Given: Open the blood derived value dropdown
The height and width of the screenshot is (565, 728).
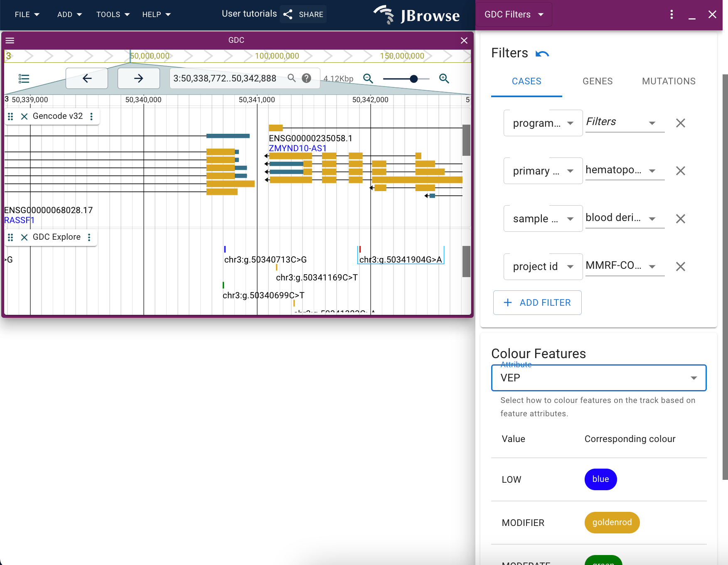Looking at the screenshot, I should pyautogui.click(x=625, y=218).
